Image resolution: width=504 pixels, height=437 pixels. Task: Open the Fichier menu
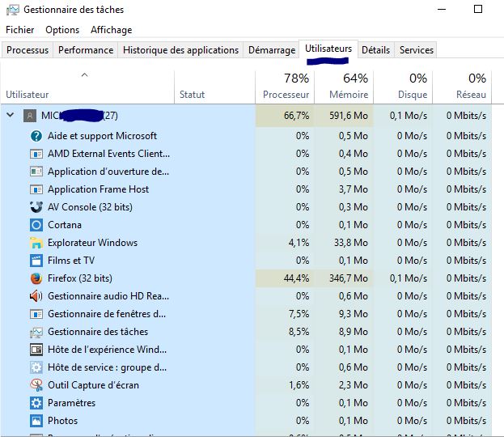(20, 30)
